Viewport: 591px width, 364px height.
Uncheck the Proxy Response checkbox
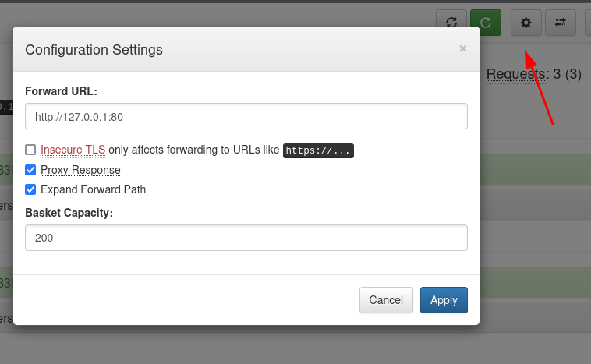(30, 170)
